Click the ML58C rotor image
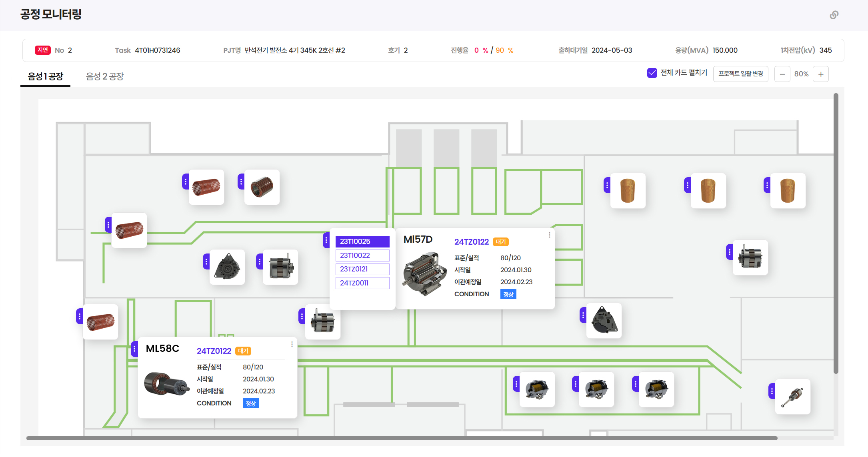The width and height of the screenshot is (868, 457). point(166,384)
